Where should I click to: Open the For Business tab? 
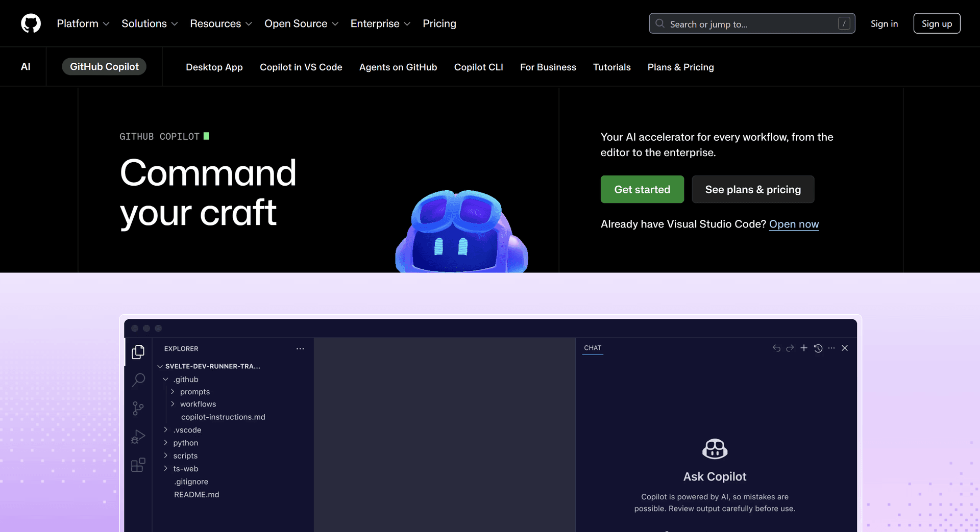click(548, 67)
